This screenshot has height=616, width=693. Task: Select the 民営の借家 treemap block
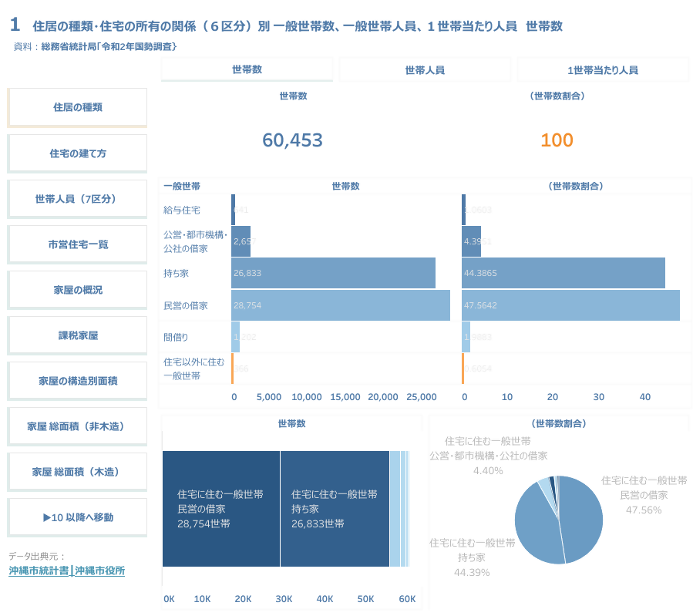coord(220,509)
